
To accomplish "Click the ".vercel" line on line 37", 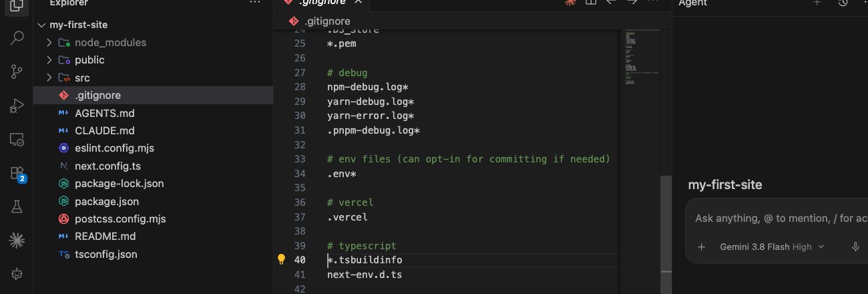I will 347,216.
